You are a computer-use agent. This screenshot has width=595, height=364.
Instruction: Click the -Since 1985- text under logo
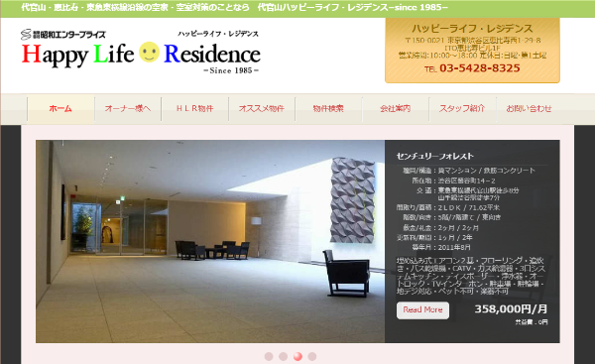click(x=231, y=70)
